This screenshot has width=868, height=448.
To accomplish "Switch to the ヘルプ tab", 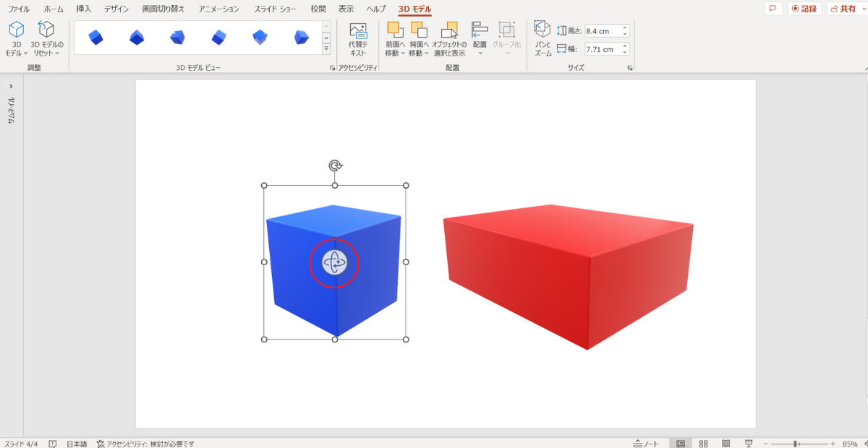I will click(x=376, y=9).
